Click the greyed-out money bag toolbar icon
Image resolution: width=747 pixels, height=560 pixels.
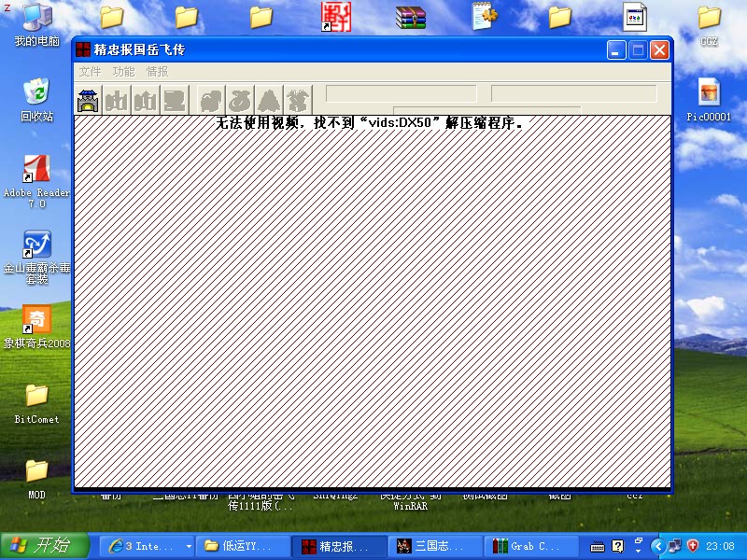[240, 101]
